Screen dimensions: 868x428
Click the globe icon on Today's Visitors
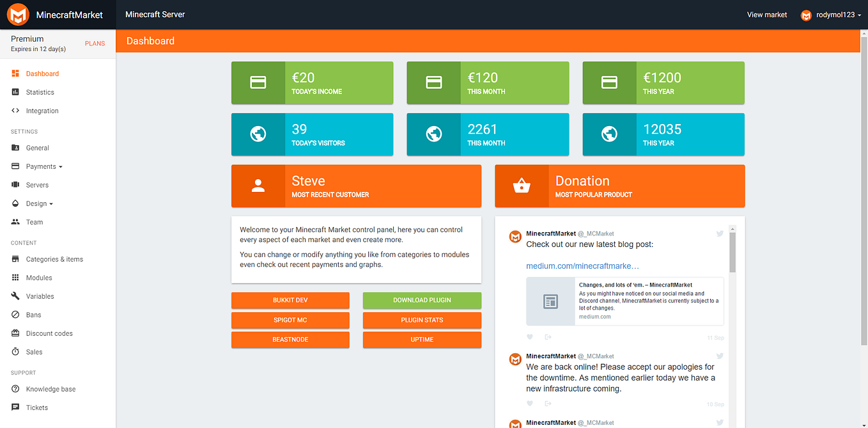(258, 134)
